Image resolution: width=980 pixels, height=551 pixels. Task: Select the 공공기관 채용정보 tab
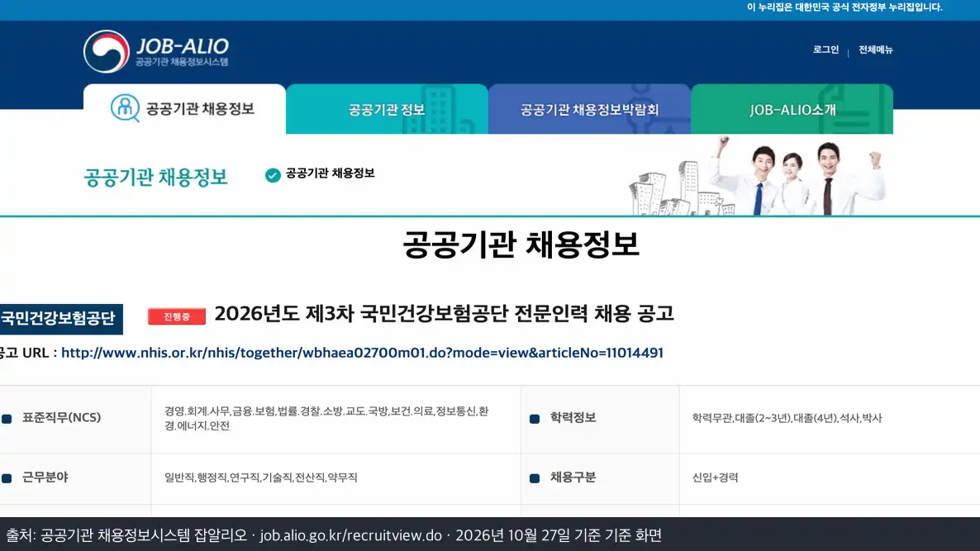tap(184, 109)
